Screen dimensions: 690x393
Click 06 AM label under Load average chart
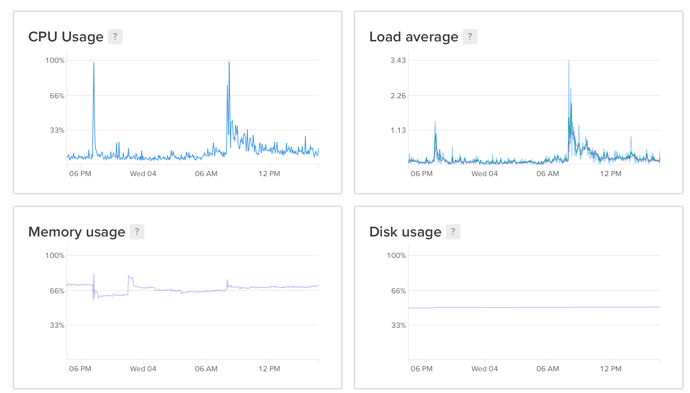(x=547, y=173)
